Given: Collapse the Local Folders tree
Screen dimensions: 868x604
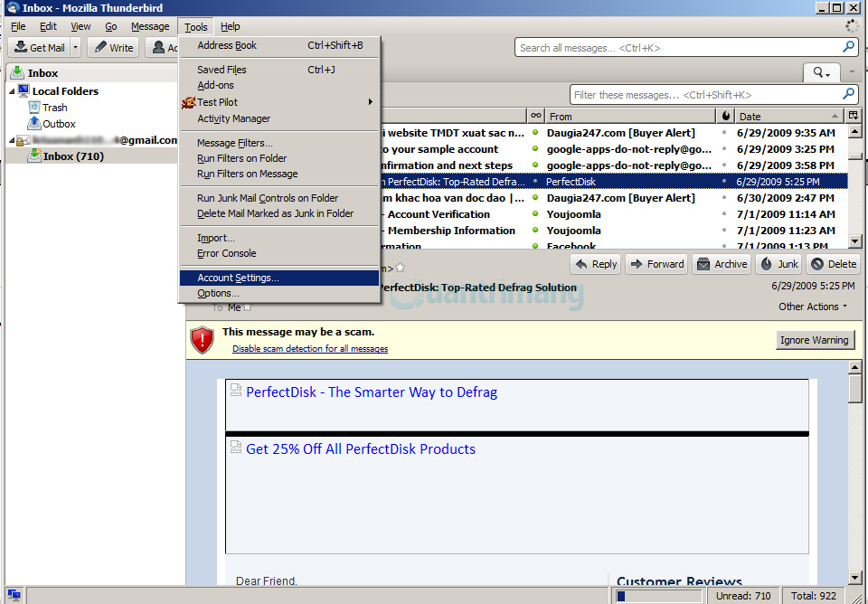Looking at the screenshot, I should tap(12, 91).
